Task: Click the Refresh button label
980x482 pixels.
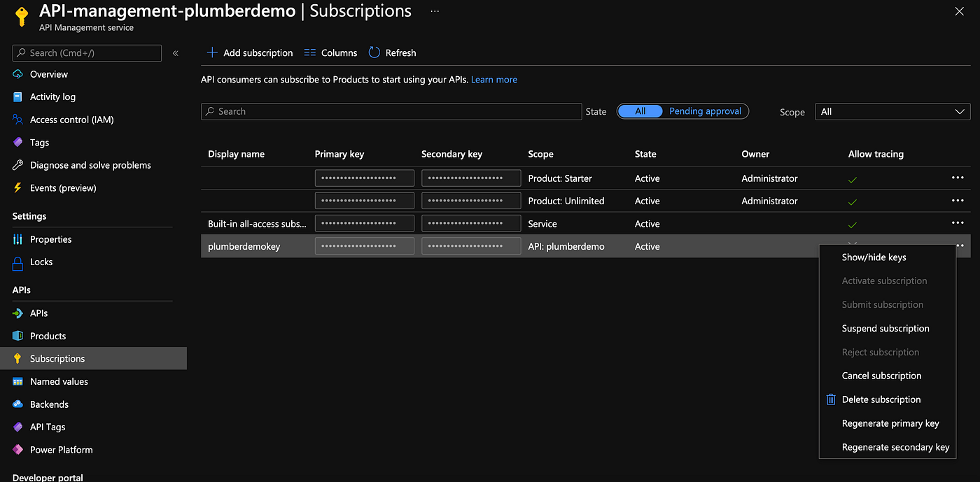Action: [x=400, y=52]
